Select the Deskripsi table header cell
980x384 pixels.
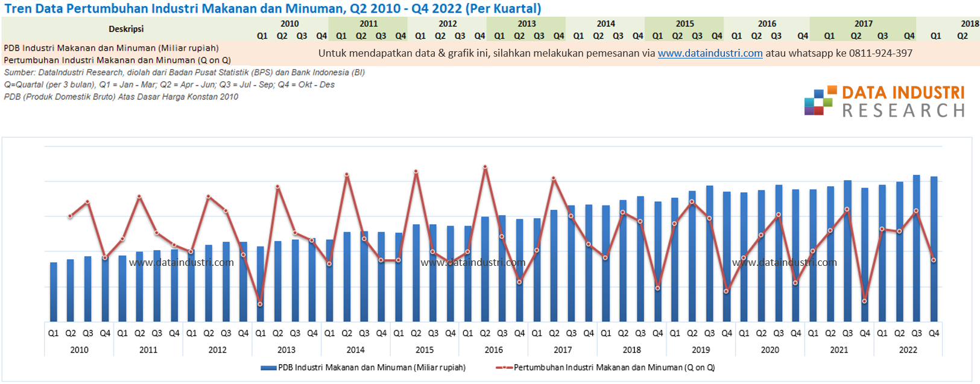(x=126, y=29)
